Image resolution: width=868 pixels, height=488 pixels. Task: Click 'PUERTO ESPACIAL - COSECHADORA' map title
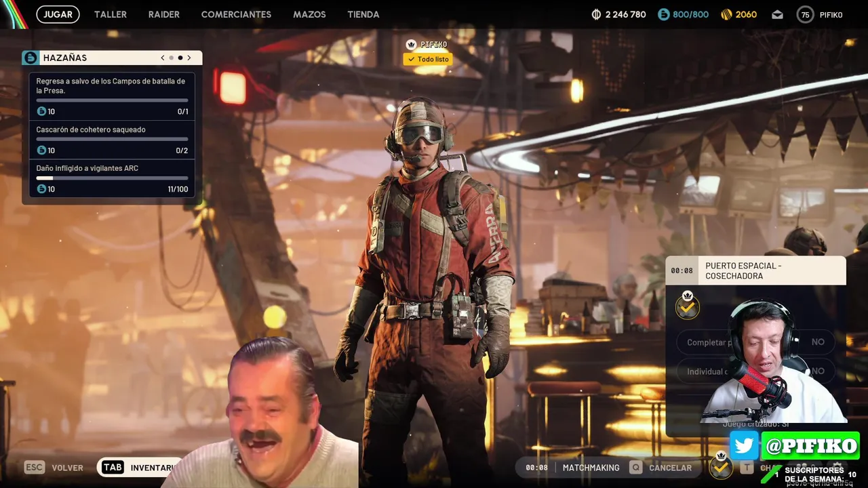[x=743, y=270]
